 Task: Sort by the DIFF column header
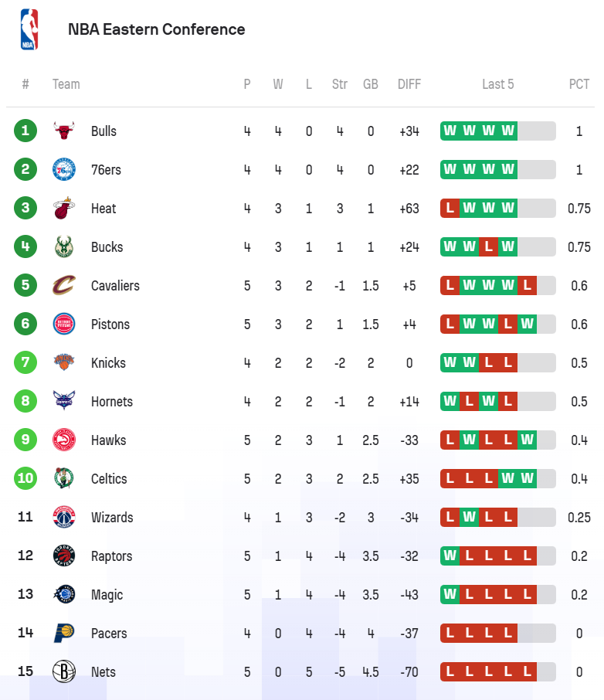coord(409,84)
